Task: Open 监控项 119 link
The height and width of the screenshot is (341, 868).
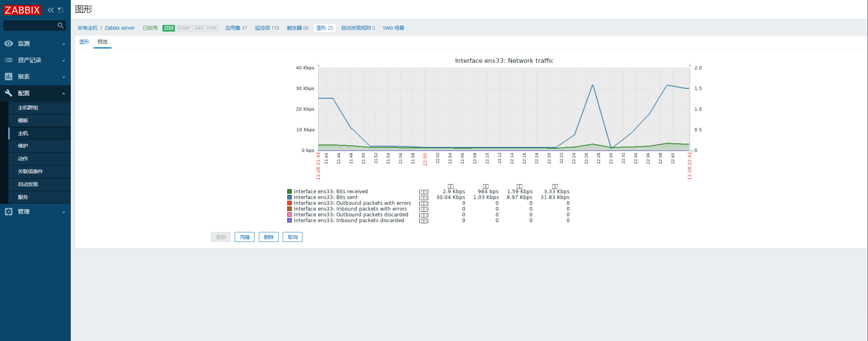Action: (267, 28)
